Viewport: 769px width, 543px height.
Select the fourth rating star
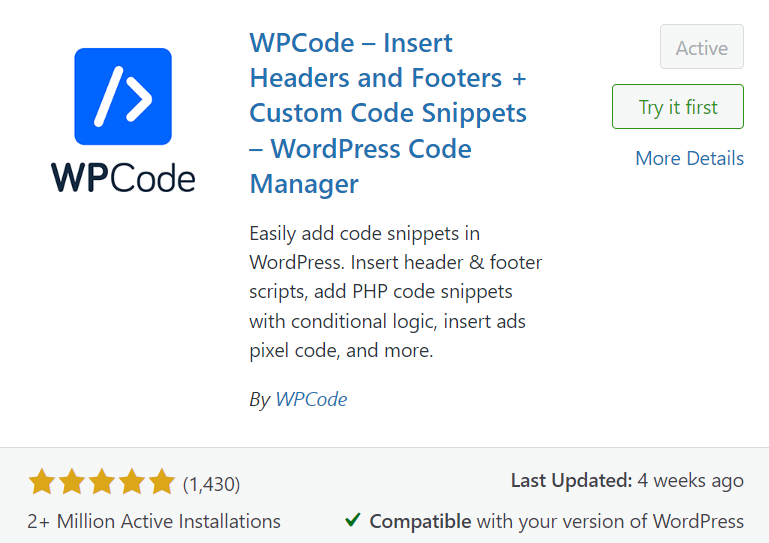(132, 483)
